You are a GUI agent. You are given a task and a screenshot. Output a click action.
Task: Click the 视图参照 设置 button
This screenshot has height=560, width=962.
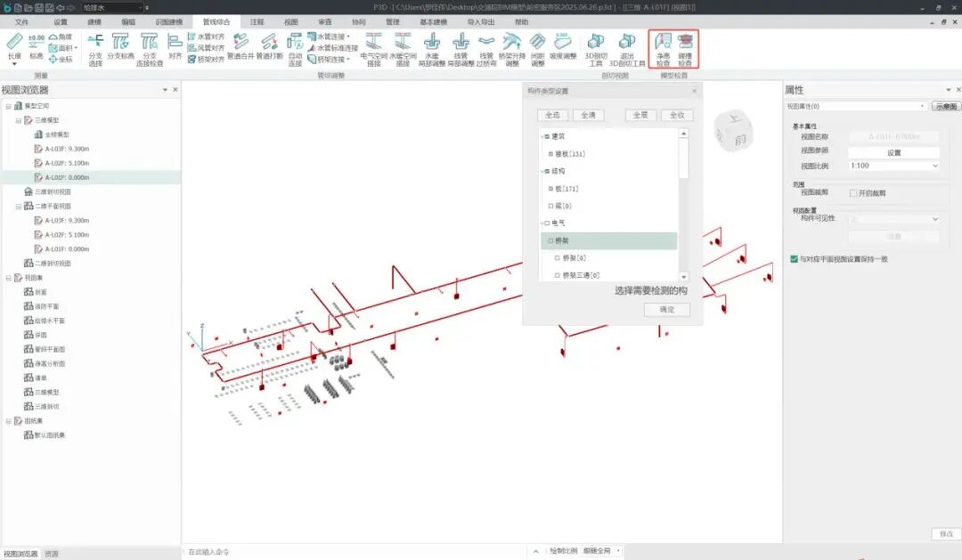[894, 153]
